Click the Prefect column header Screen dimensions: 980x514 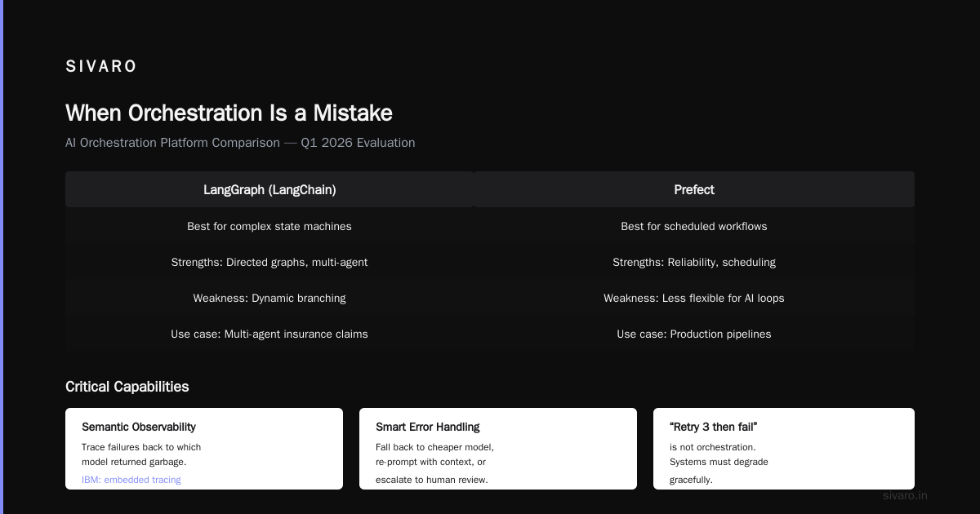694,189
